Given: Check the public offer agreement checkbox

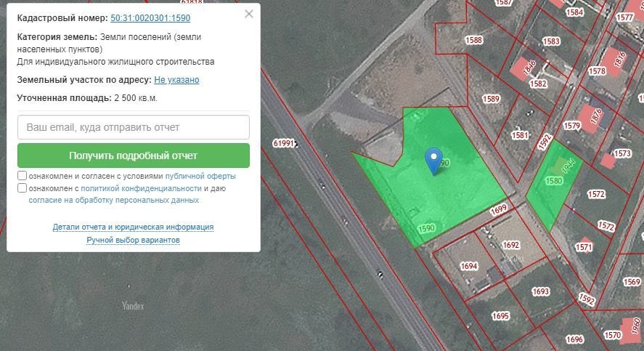Looking at the screenshot, I should [23, 176].
